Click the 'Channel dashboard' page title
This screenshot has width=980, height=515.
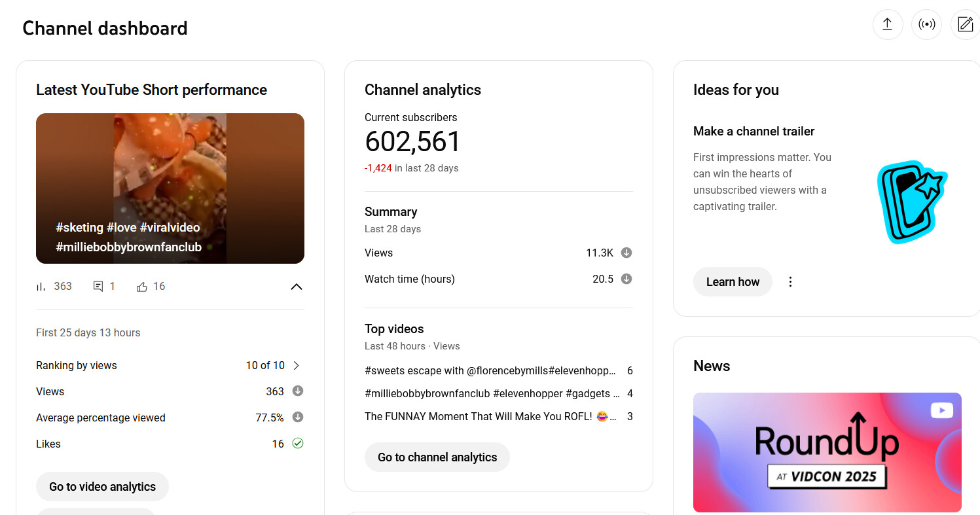click(105, 28)
